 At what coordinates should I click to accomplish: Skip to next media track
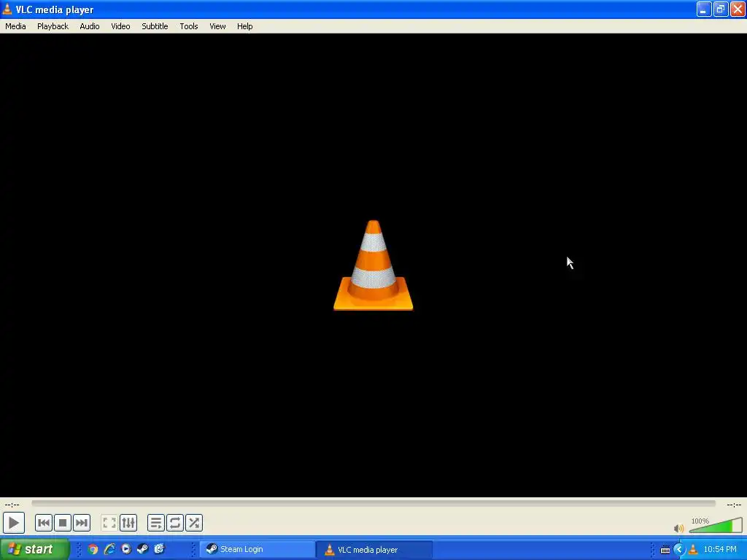82,523
